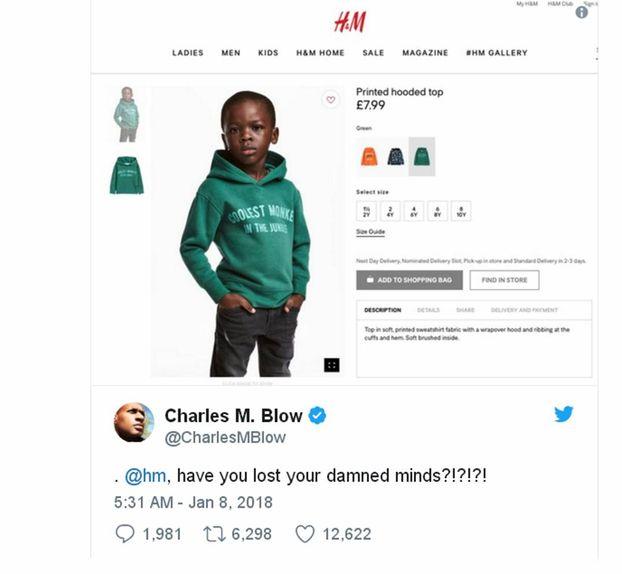Image resolution: width=622 pixels, height=574 pixels.
Task: Choose the orange hoodie color swatch
Action: coord(369,157)
